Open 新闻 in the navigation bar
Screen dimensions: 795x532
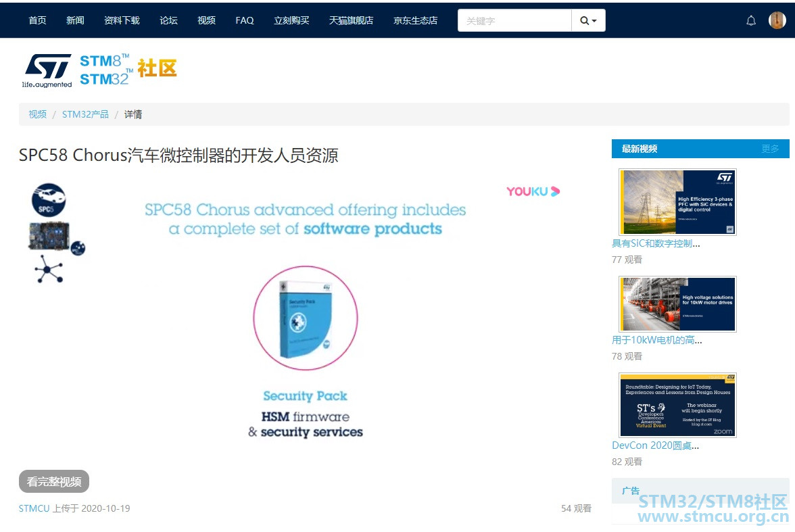(x=75, y=20)
